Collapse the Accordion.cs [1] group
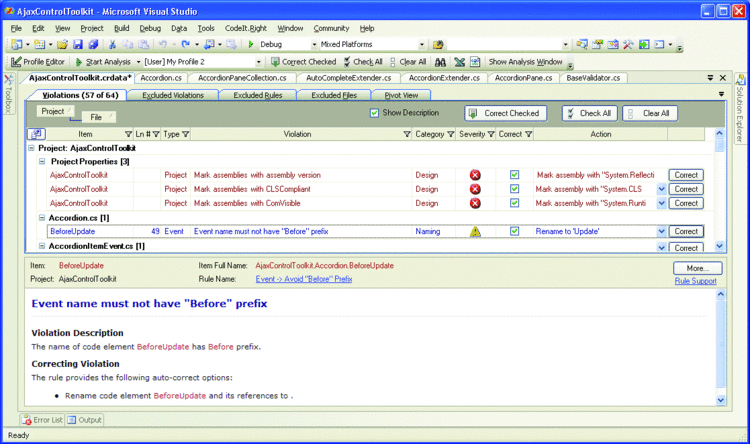750x444 pixels. pyautogui.click(x=42, y=218)
